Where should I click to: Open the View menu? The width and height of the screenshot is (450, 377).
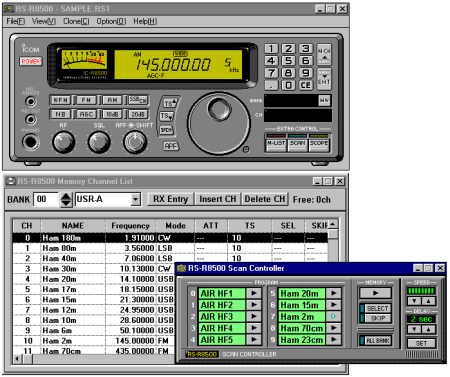click(x=44, y=21)
